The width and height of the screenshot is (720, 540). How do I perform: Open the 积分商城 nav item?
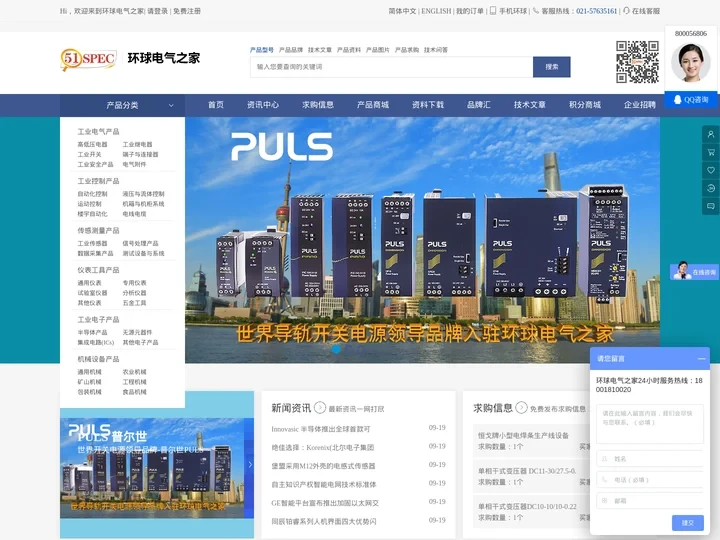pos(585,105)
